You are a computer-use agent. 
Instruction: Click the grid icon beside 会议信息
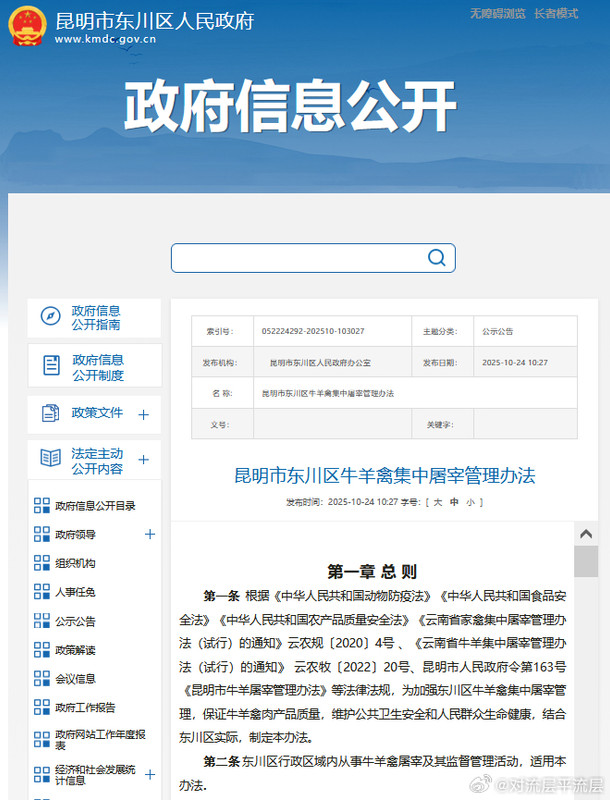[42, 678]
